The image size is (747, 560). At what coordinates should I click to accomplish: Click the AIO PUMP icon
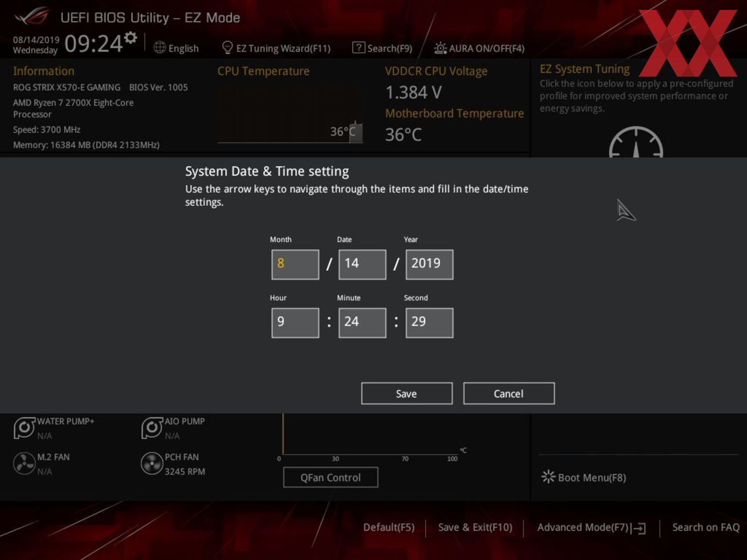(152, 428)
